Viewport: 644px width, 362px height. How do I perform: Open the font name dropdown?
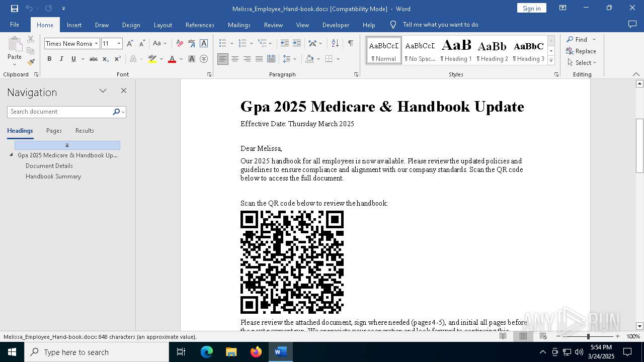pyautogui.click(x=96, y=44)
